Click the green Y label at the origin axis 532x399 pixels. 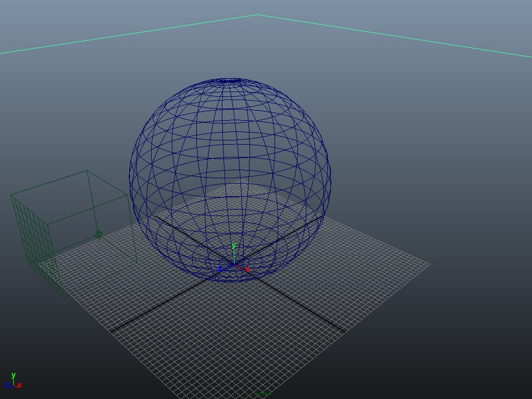[x=233, y=246]
